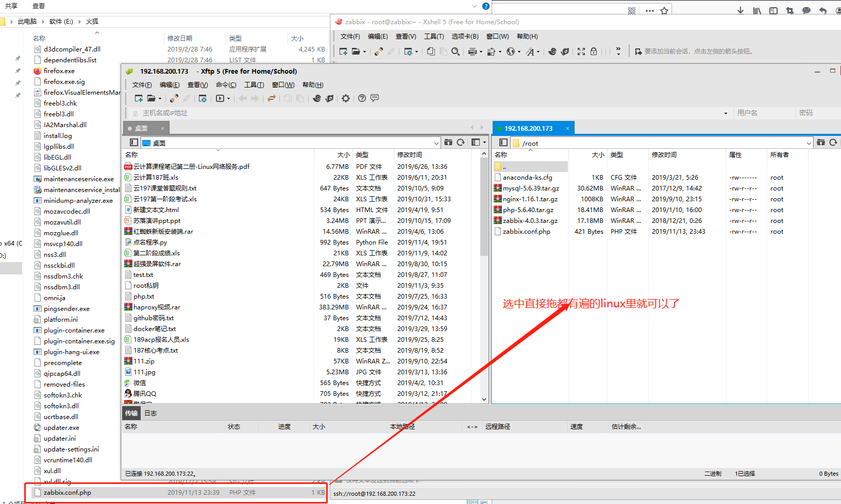Click the local file list vertical scrollbar
The image size is (841, 504).
(484, 206)
